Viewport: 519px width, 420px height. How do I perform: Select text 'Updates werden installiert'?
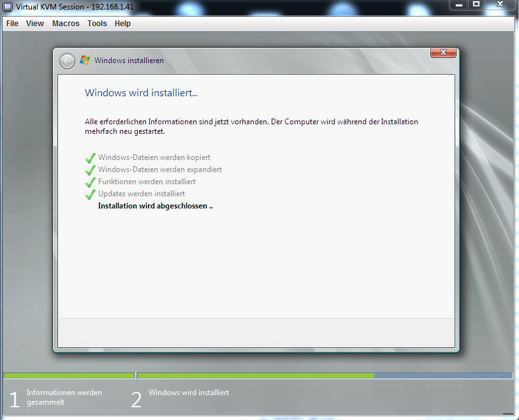(x=142, y=194)
